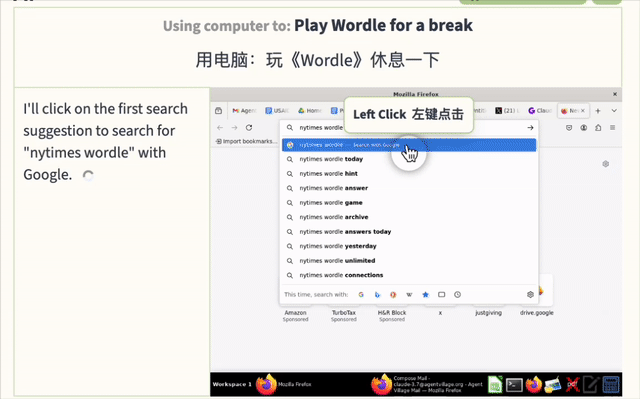Image resolution: width=640 pixels, height=399 pixels.
Task: Select 'nytimes wordle game' suggestion
Action: coord(409,203)
